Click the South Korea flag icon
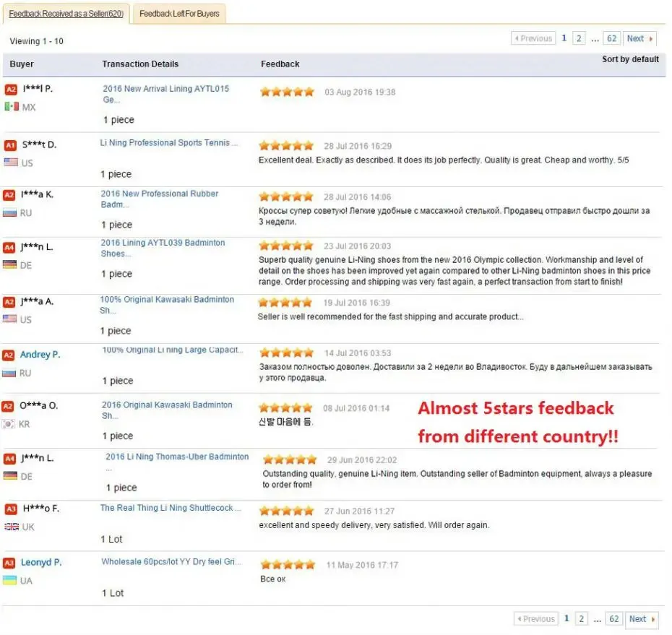 (9, 424)
